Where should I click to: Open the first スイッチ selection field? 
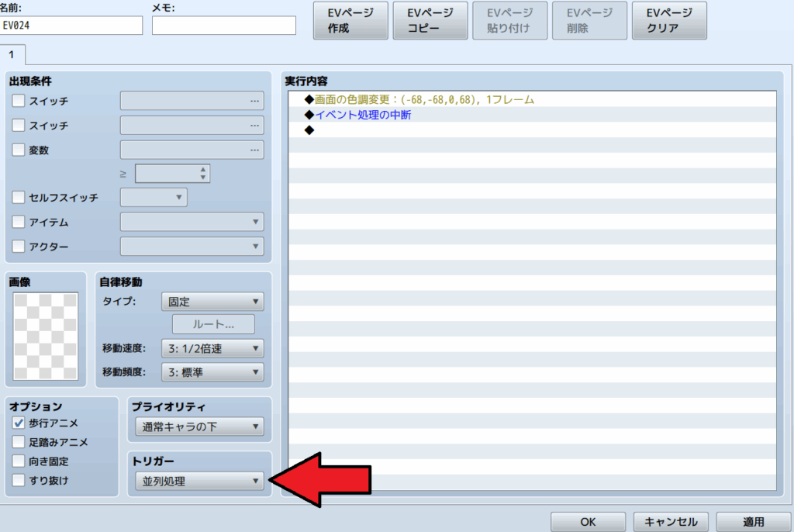tap(192, 101)
